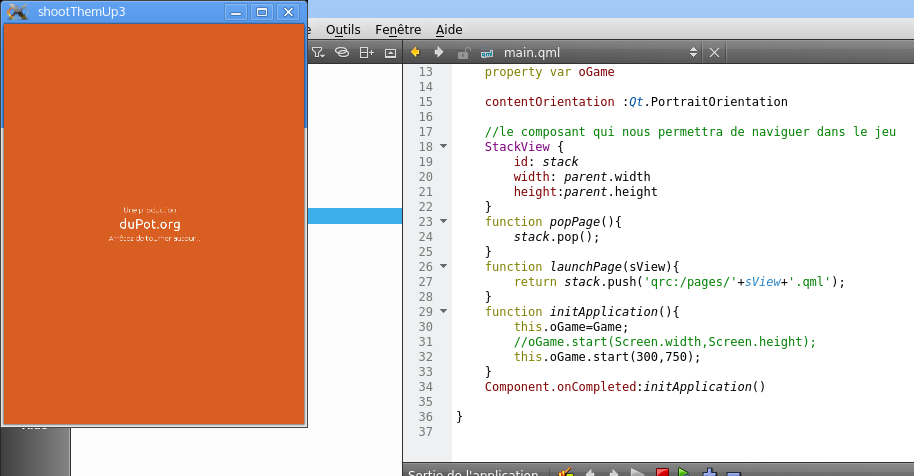Click the red stop application button
This screenshot has height=476, width=914.
[662, 472]
